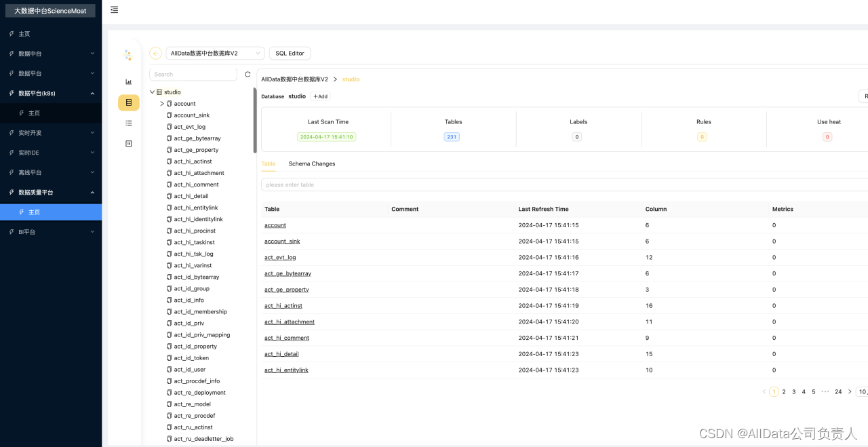The image size is (868, 447).
Task: Select the highlighted 主页 under 数据质量平台
Action: pyautogui.click(x=51, y=212)
